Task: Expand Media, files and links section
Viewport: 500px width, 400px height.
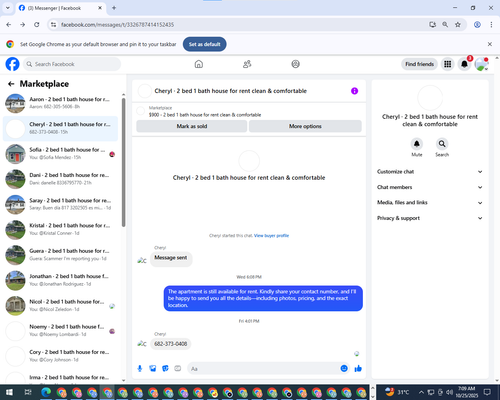Action: [x=430, y=203]
